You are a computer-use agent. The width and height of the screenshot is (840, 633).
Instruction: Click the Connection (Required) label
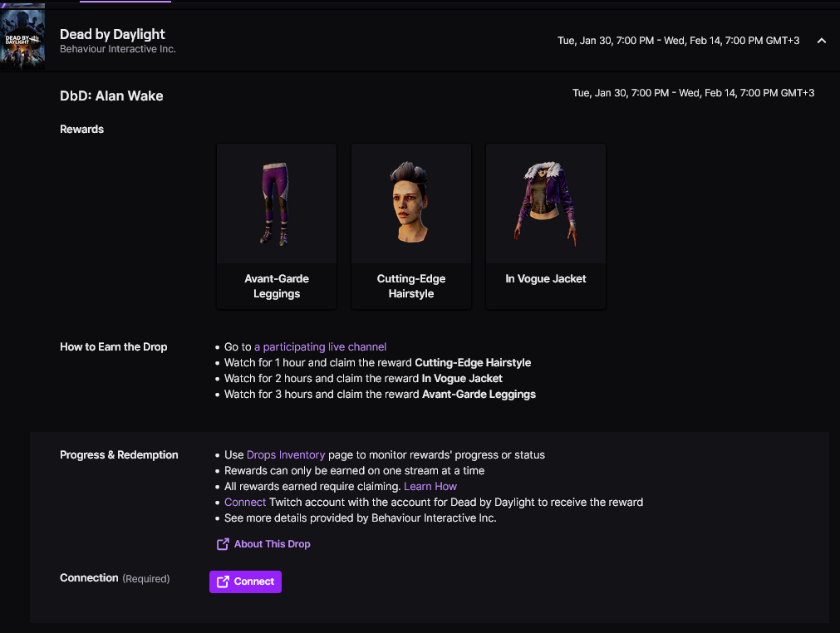coord(115,578)
